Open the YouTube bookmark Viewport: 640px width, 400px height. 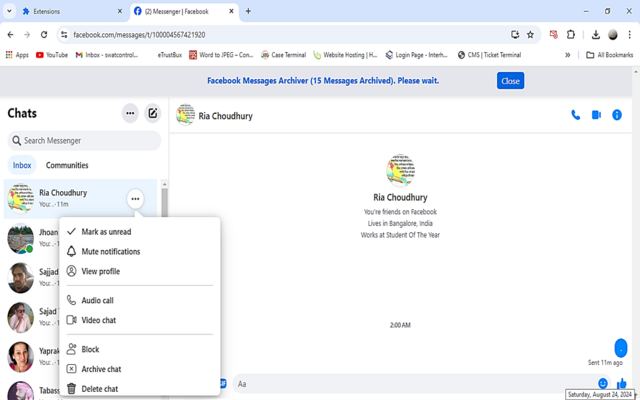tap(52, 55)
